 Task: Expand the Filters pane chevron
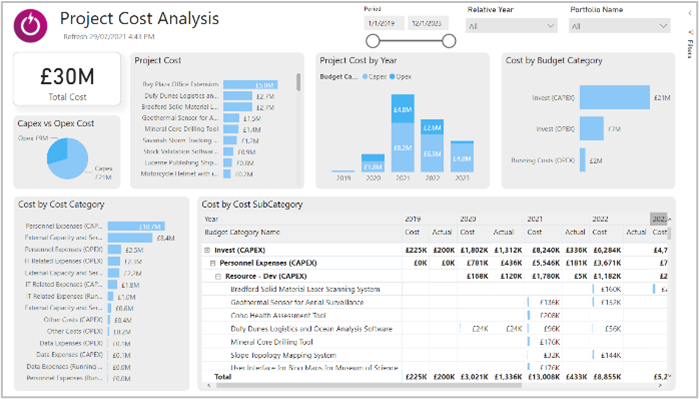coord(690,13)
